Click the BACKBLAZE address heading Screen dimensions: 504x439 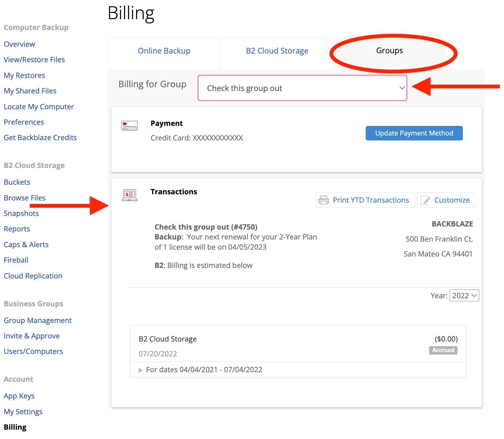(x=452, y=224)
